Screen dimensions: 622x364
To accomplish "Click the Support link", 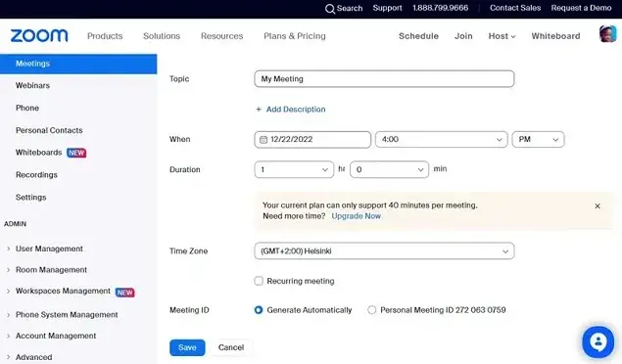I will point(387,8).
